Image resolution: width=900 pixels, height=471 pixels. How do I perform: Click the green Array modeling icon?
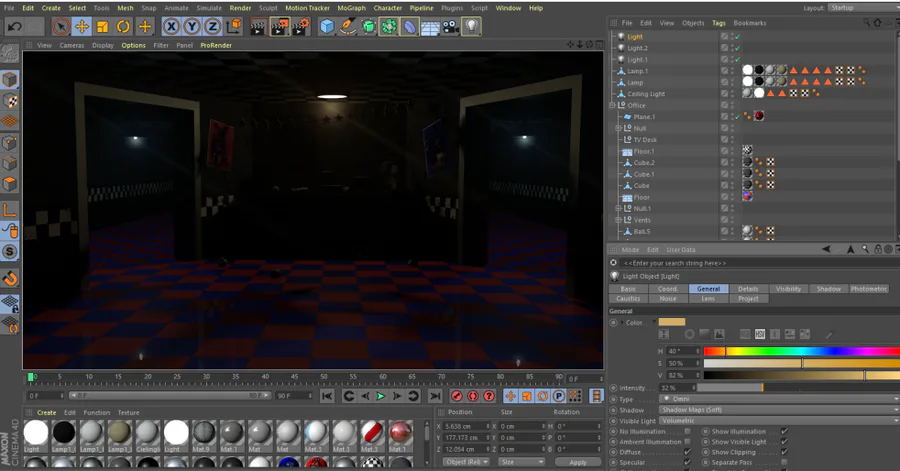(389, 26)
